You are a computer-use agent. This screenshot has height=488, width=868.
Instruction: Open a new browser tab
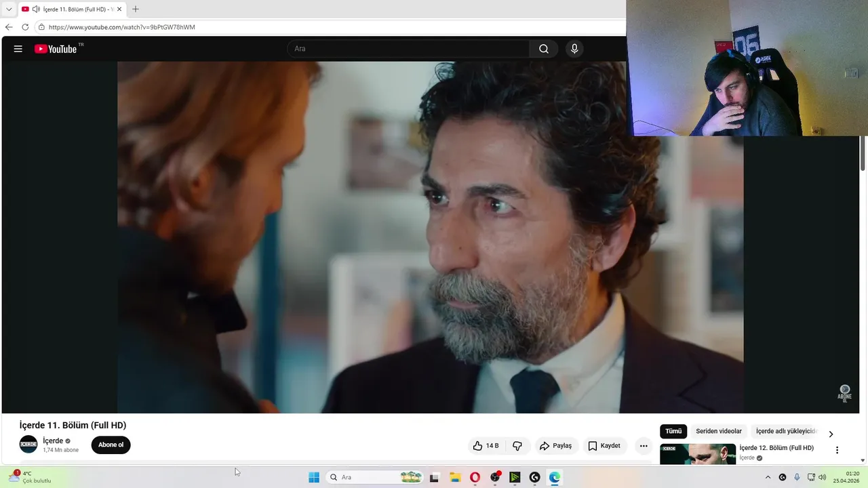(x=136, y=9)
